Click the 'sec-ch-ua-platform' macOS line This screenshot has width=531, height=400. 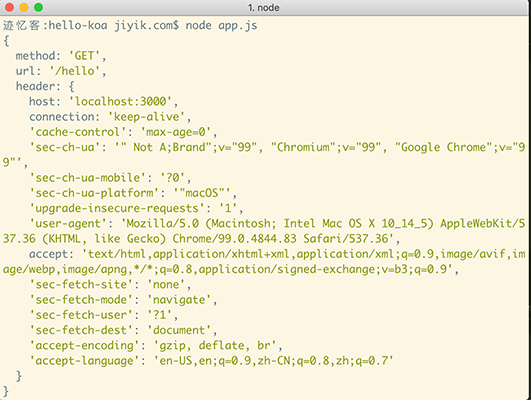(x=133, y=193)
